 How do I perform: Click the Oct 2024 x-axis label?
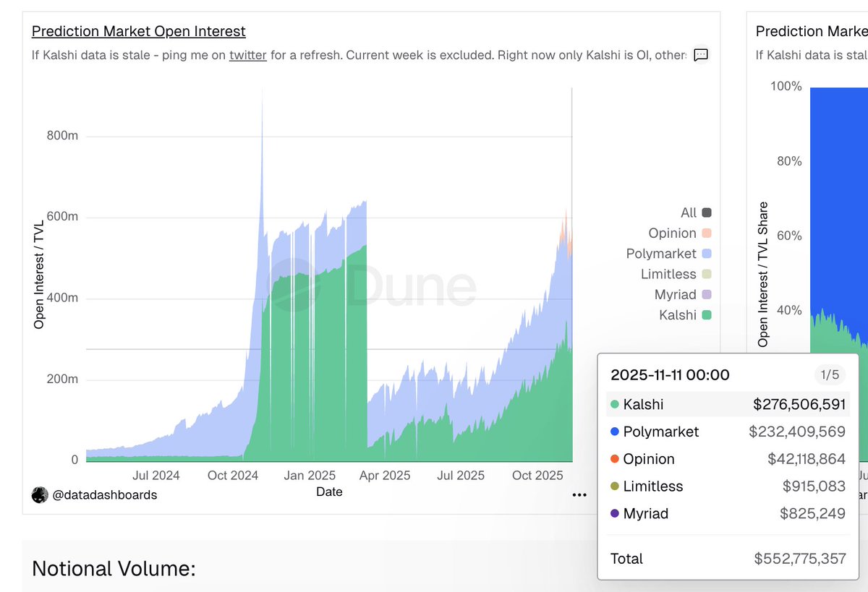(233, 476)
